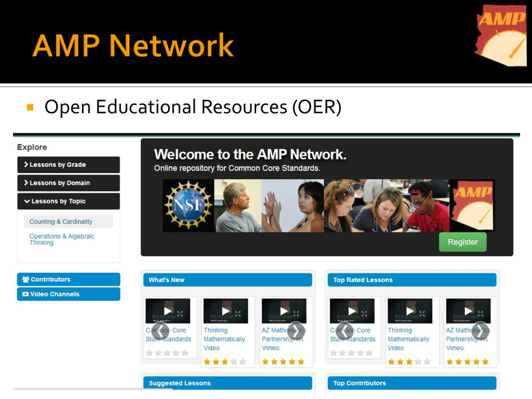
Task: Click the man in red shirt photo
Action: click(426, 206)
